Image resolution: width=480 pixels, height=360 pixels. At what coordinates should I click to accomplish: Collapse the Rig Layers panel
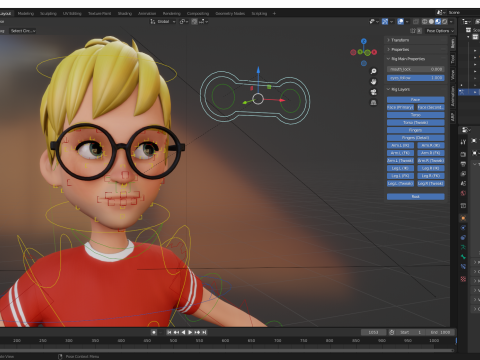coord(416,89)
